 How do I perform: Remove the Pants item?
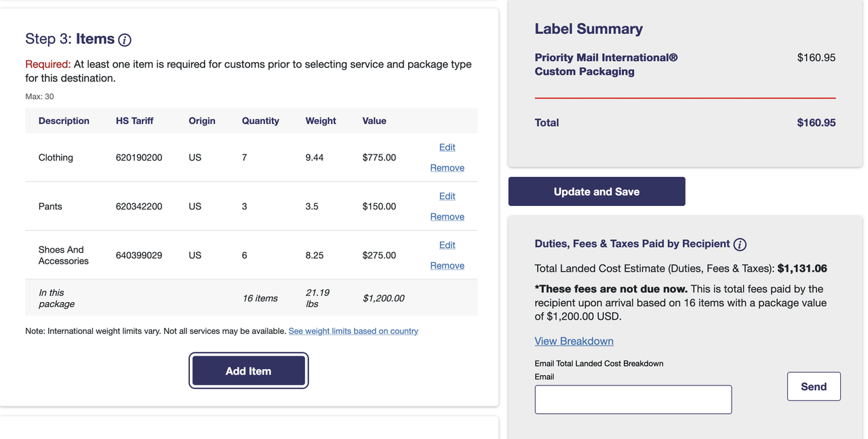(x=447, y=217)
